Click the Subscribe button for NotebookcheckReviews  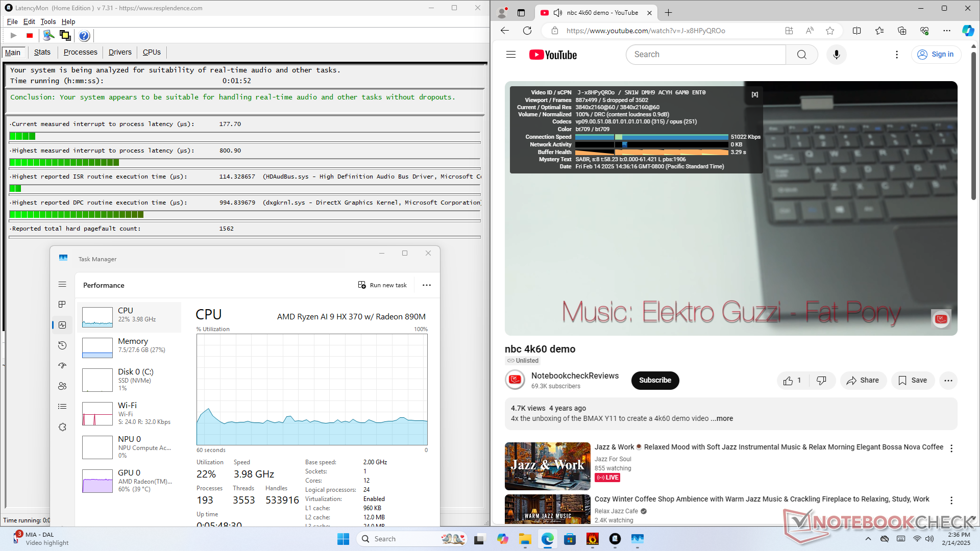click(655, 381)
